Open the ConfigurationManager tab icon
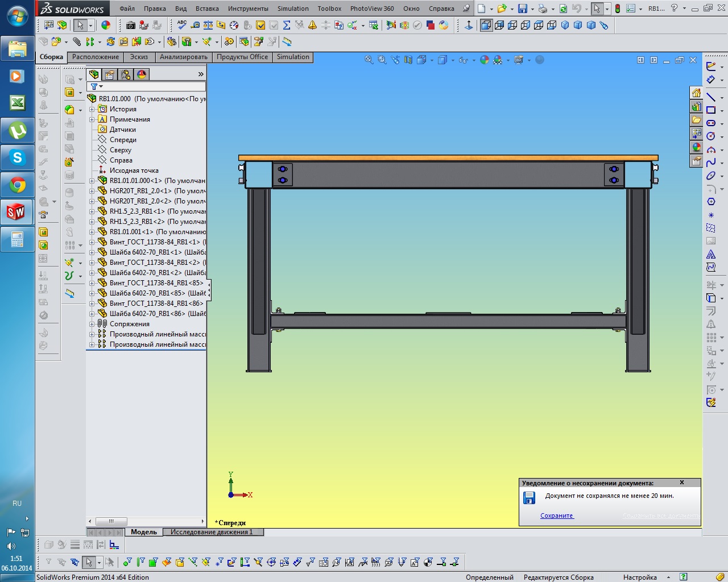Screen dimensions: 728x582 (126, 74)
